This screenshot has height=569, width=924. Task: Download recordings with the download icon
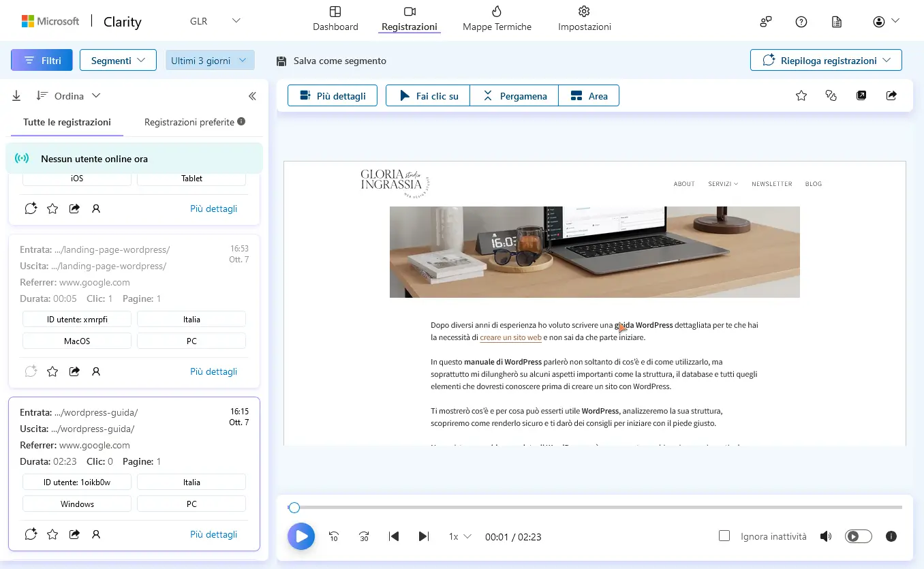(x=16, y=96)
